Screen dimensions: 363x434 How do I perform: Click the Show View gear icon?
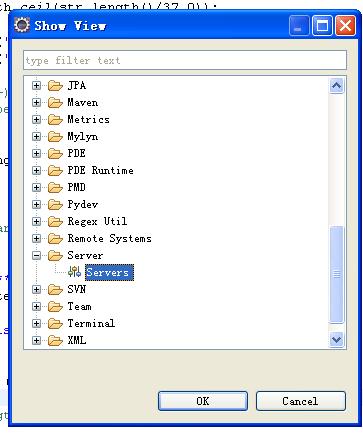[22, 25]
